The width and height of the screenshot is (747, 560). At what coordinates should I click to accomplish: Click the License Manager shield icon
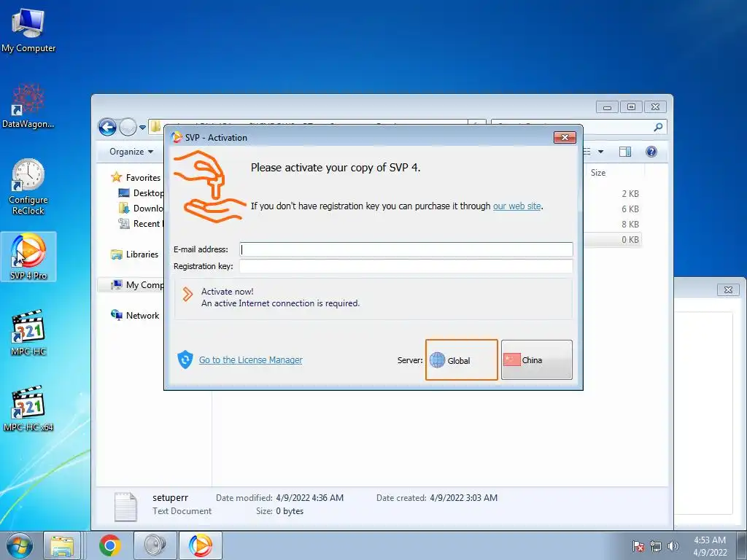[185, 360]
